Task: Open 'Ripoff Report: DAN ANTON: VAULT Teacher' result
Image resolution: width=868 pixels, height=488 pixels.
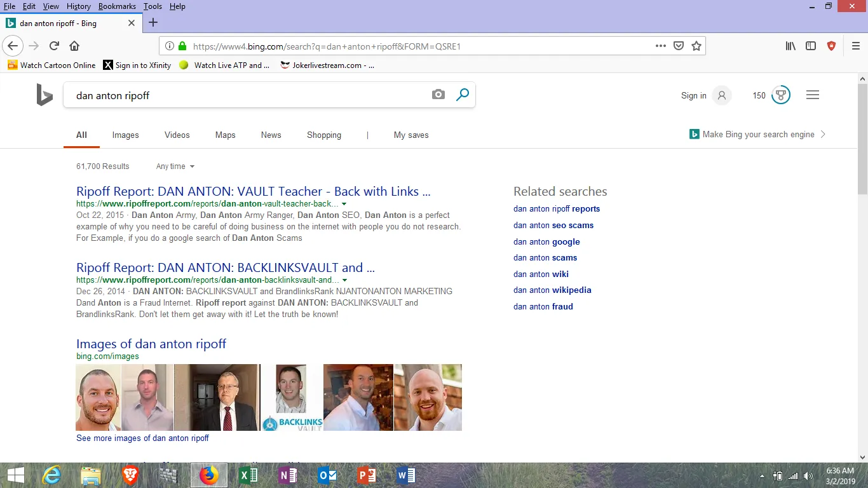Action: coord(253,191)
